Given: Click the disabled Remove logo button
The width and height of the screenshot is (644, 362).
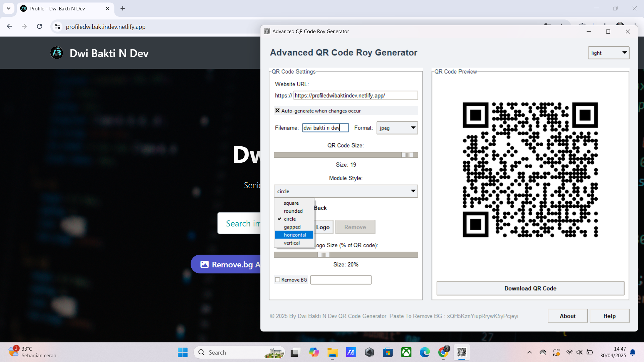Looking at the screenshot, I should 355,227.
